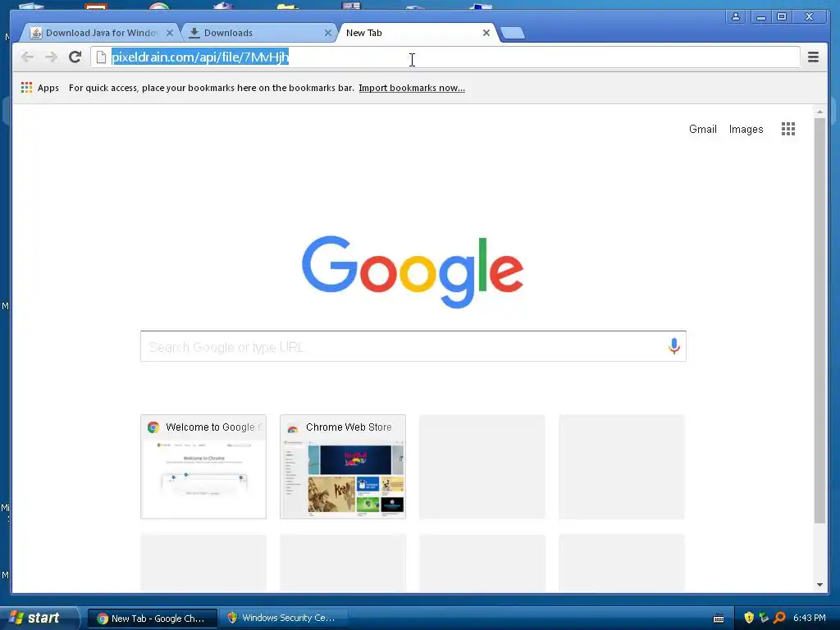Open Windows Security Center taskbar button
The image size is (840, 630).
[x=284, y=619]
